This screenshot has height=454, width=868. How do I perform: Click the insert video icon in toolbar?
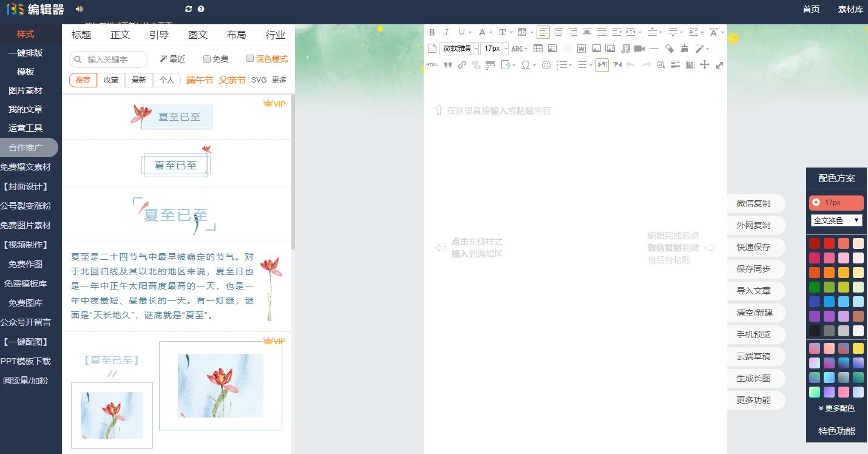(x=640, y=49)
